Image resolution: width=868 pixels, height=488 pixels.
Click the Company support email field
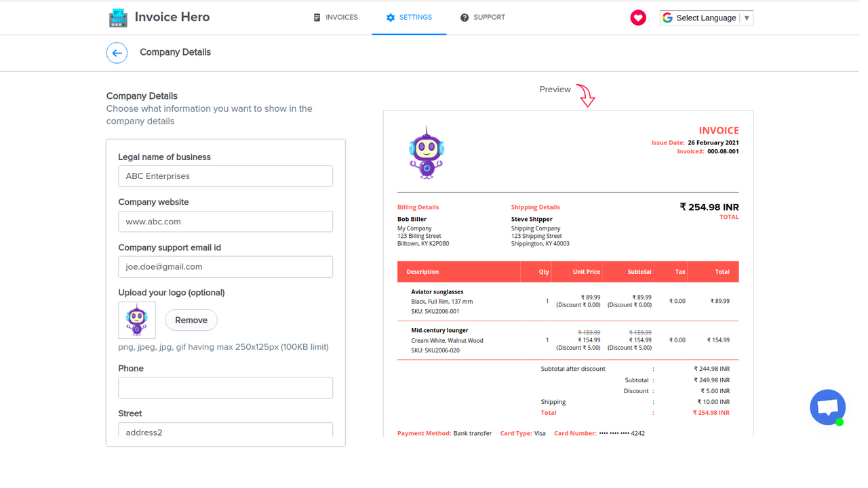tap(225, 266)
